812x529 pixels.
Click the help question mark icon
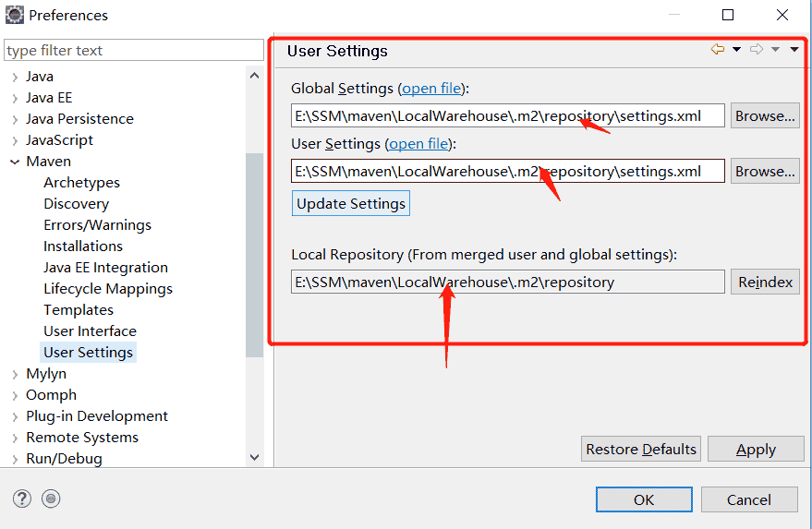point(22,499)
